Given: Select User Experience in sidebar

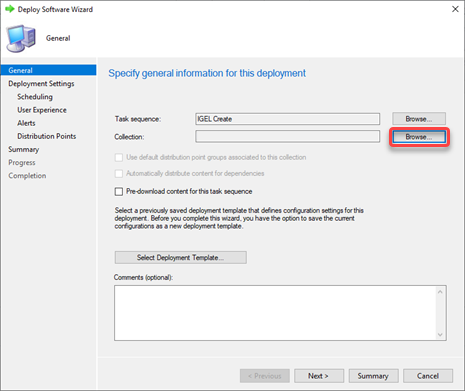Looking at the screenshot, I should [42, 110].
